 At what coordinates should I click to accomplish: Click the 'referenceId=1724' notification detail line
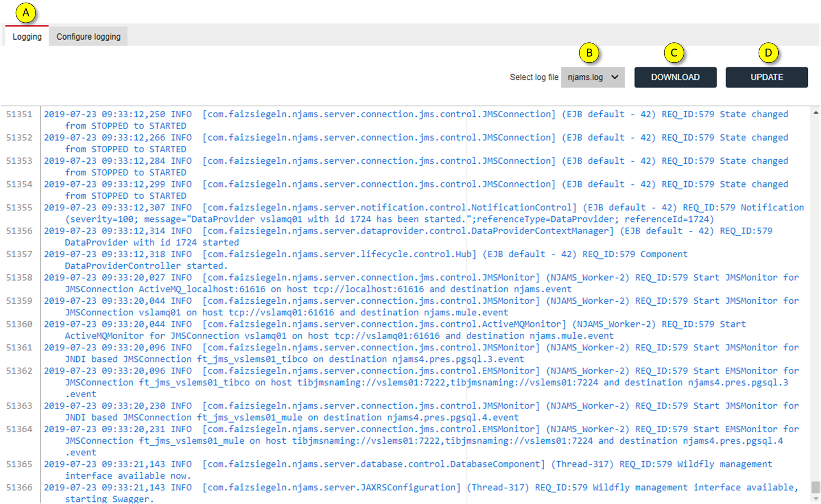[x=389, y=219]
